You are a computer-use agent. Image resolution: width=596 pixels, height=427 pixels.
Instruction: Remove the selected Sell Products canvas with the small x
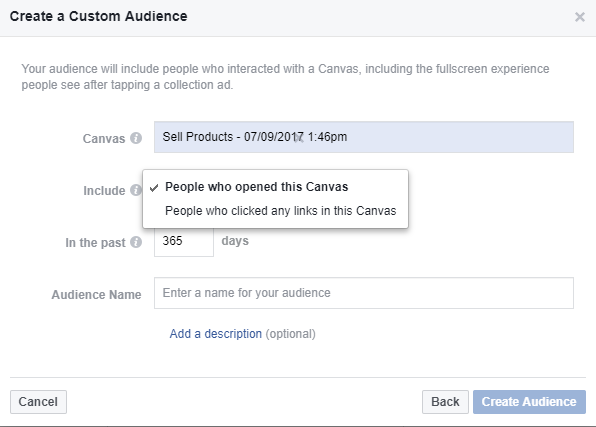tap(299, 138)
